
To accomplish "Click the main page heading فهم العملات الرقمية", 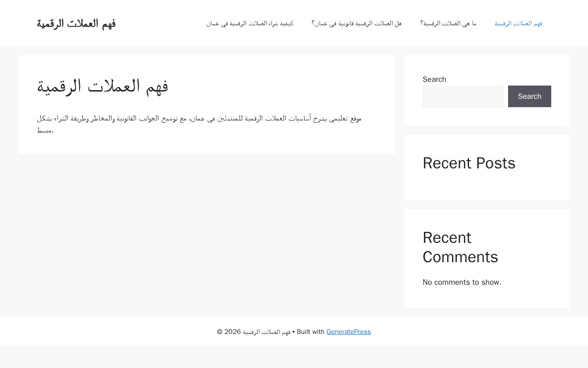I will pos(103,86).
